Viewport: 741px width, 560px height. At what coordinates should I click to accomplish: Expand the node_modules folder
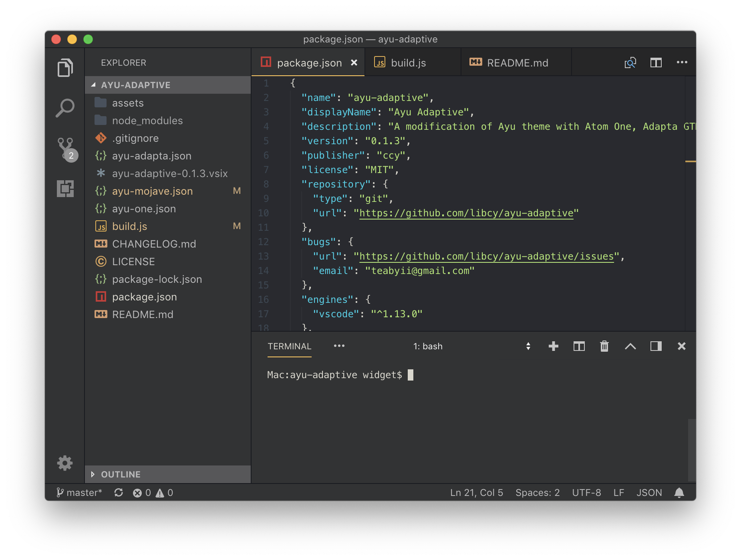(x=168, y=121)
